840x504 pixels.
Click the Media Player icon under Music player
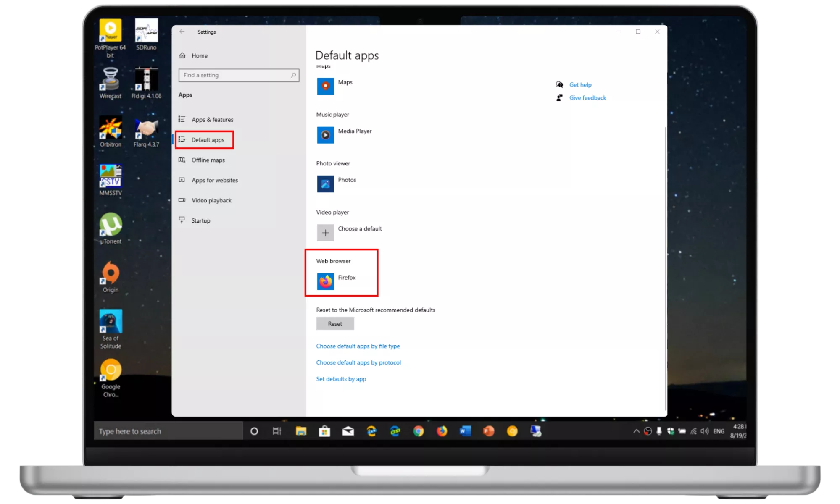click(x=325, y=135)
